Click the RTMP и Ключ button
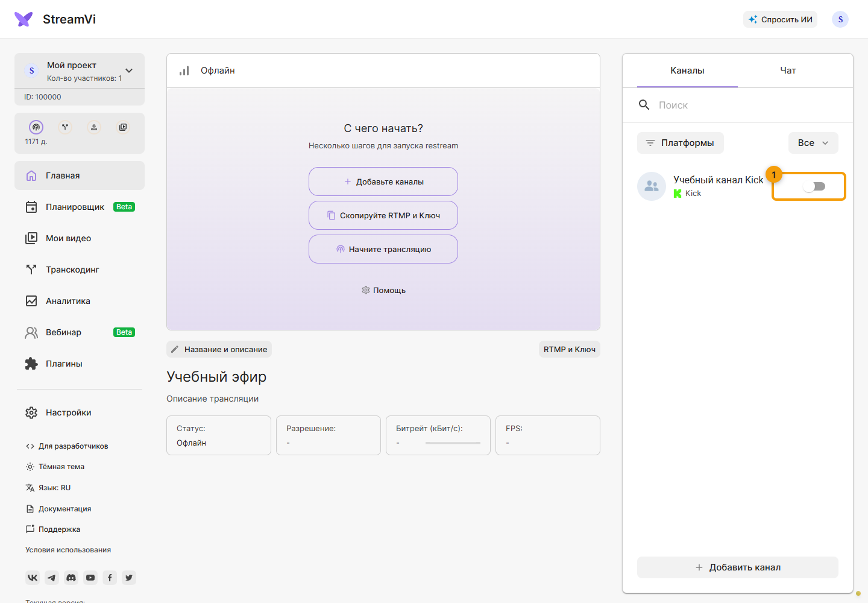The width and height of the screenshot is (868, 603). tap(570, 349)
